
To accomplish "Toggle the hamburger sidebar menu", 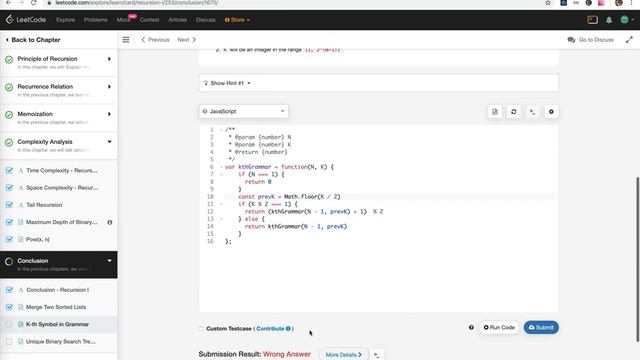I will coord(126,40).
